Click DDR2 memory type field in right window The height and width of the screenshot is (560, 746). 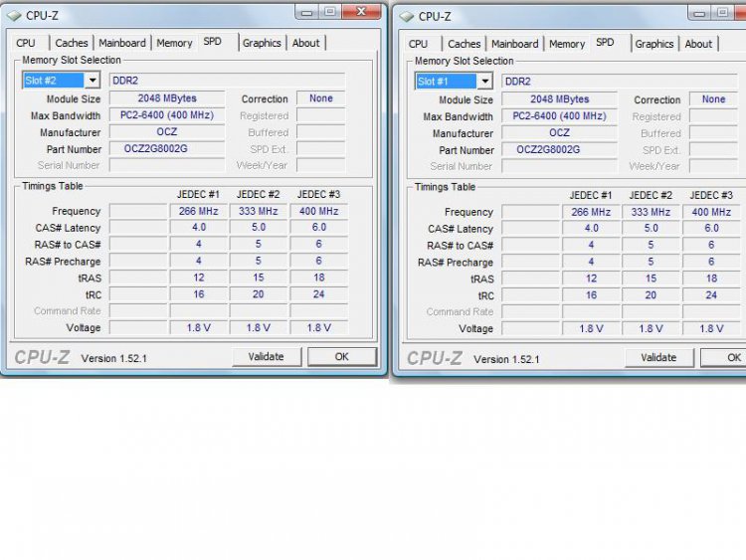pyautogui.click(x=620, y=82)
